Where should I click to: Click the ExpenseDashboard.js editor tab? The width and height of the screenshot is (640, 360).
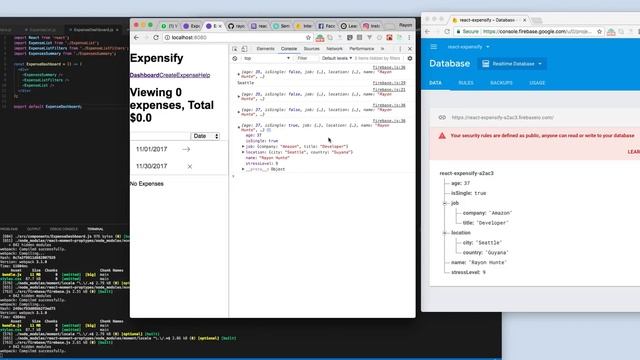(x=93, y=30)
